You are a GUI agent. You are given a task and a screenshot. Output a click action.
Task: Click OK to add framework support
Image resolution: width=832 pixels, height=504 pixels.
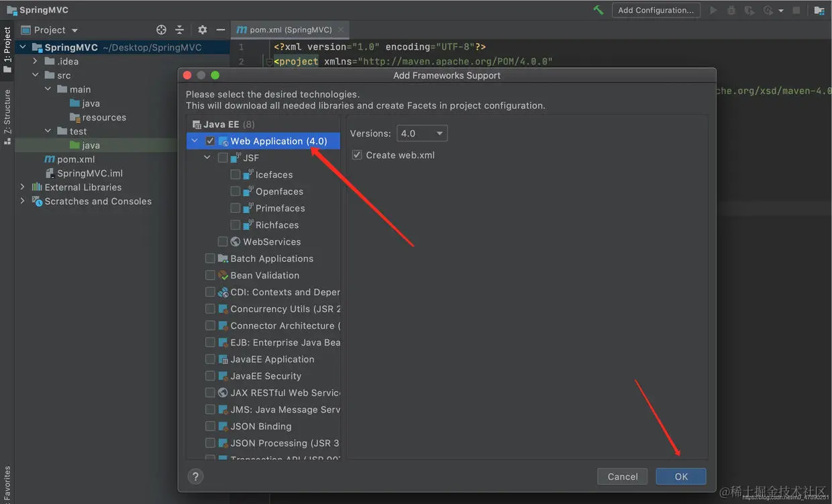tap(681, 476)
